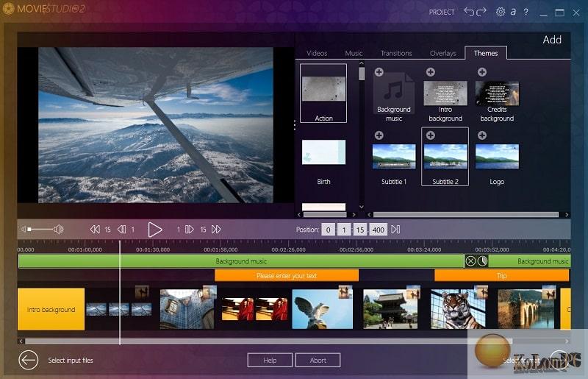Add Logo with its plus icon
The height and width of the screenshot is (379, 588).
pos(482,135)
